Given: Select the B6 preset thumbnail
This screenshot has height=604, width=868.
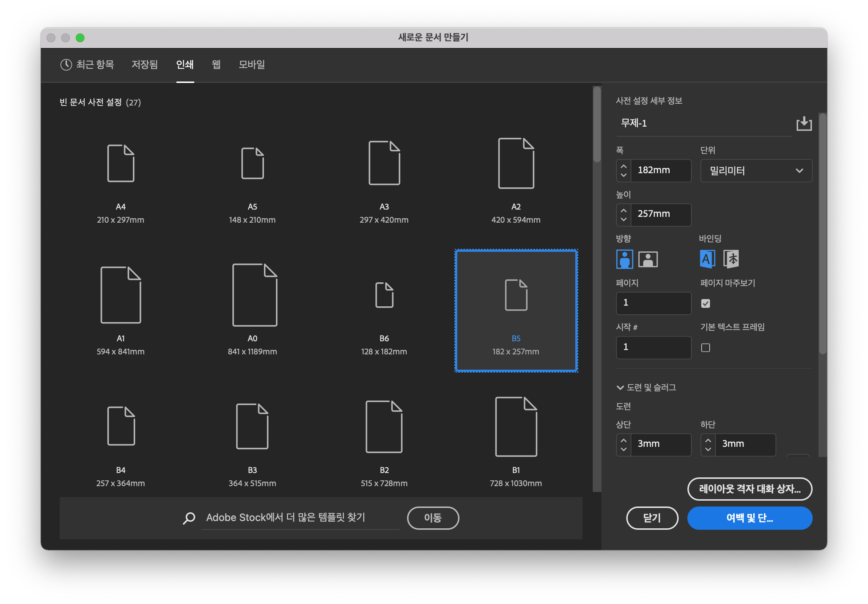Looking at the screenshot, I should (384, 295).
